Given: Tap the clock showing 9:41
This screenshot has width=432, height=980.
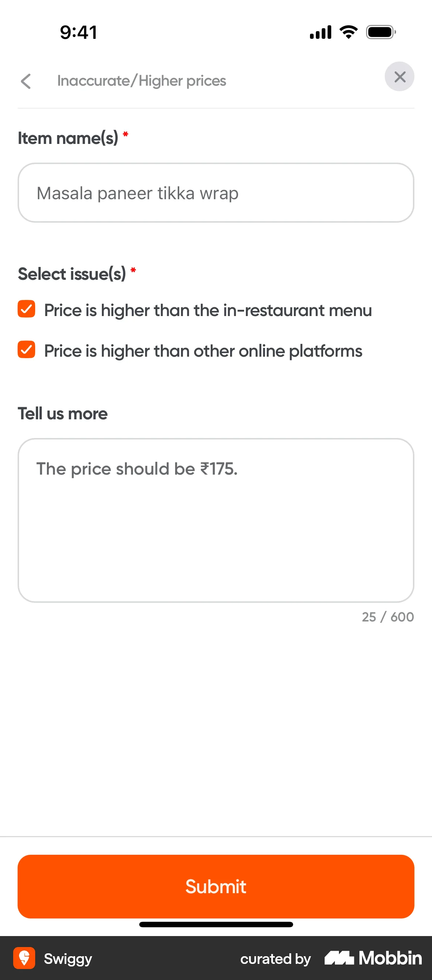Looking at the screenshot, I should pos(78,32).
